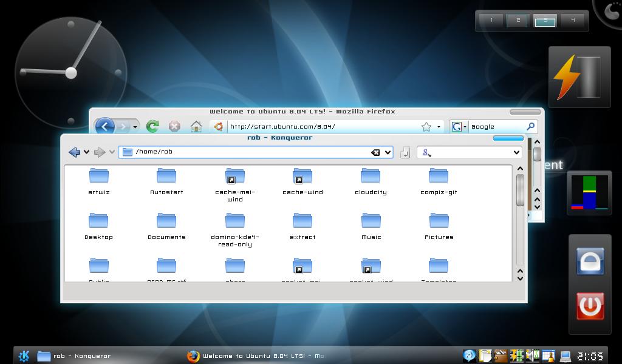Clear the Konqueror location bar
The image size is (622, 364).
pos(375,152)
